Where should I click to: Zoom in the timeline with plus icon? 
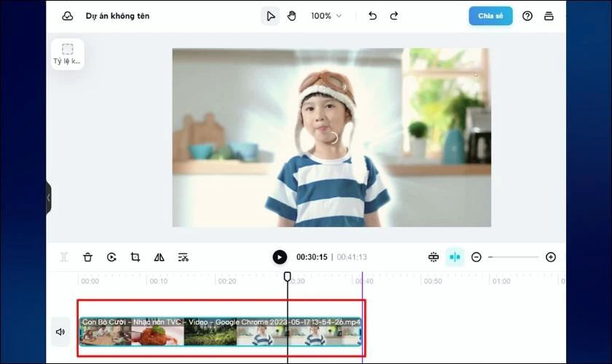coord(551,257)
